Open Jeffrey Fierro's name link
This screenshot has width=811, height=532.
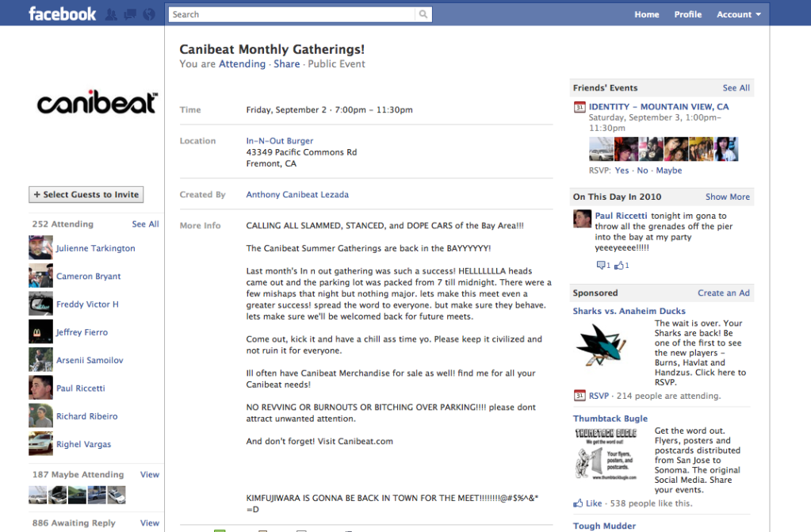pyautogui.click(x=82, y=332)
